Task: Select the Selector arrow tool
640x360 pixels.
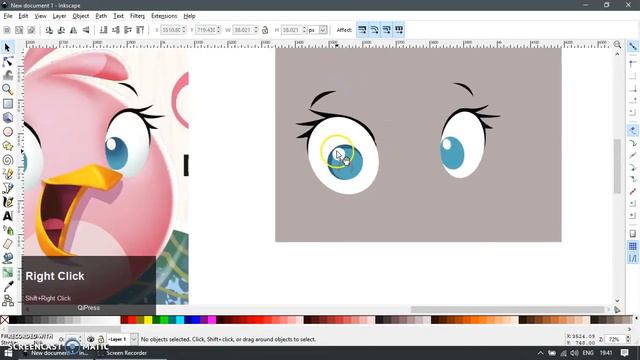Action: coord(7,47)
